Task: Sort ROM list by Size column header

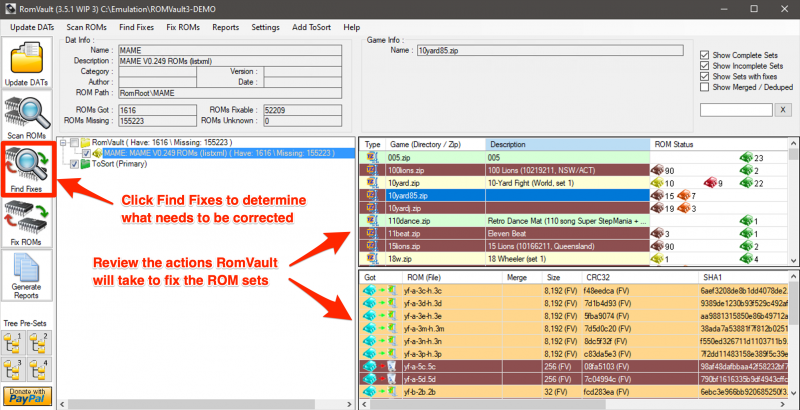Action: coord(561,277)
